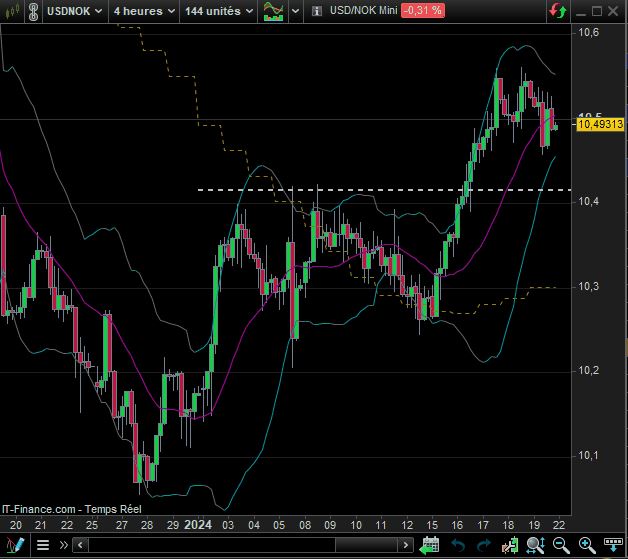Click the IT-Finance.com - Temps Réel link
This screenshot has width=628, height=560.
click(x=72, y=509)
